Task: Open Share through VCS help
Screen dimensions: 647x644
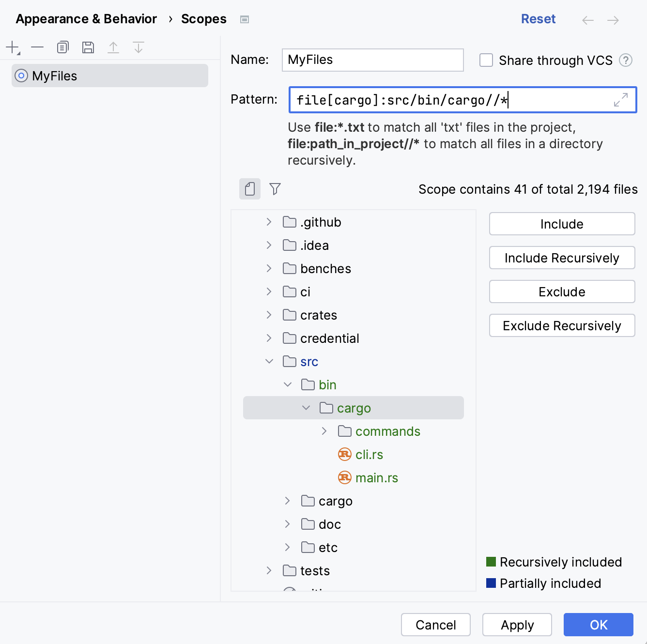Action: [x=625, y=60]
